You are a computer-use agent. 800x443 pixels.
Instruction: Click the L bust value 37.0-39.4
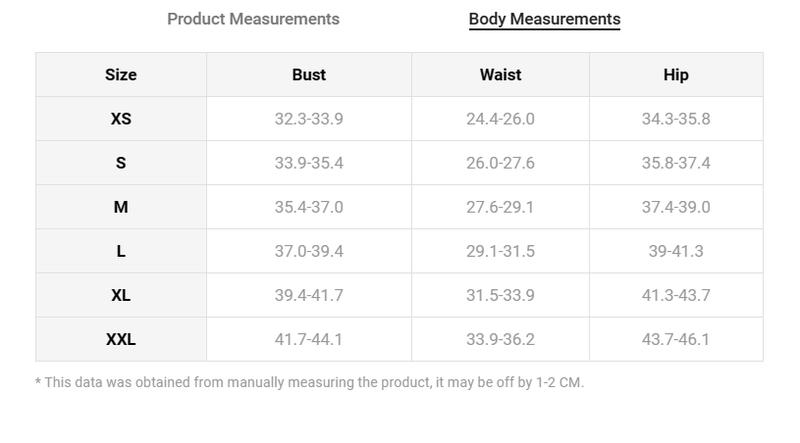pyautogui.click(x=309, y=251)
